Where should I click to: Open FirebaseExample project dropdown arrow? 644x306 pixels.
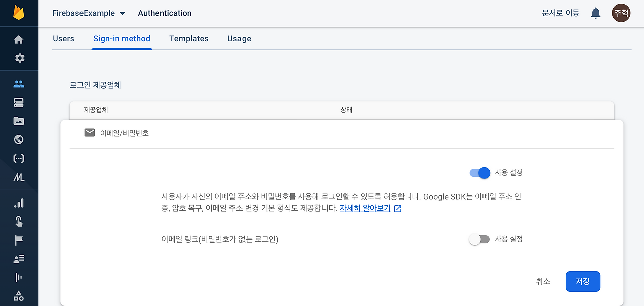pyautogui.click(x=122, y=14)
